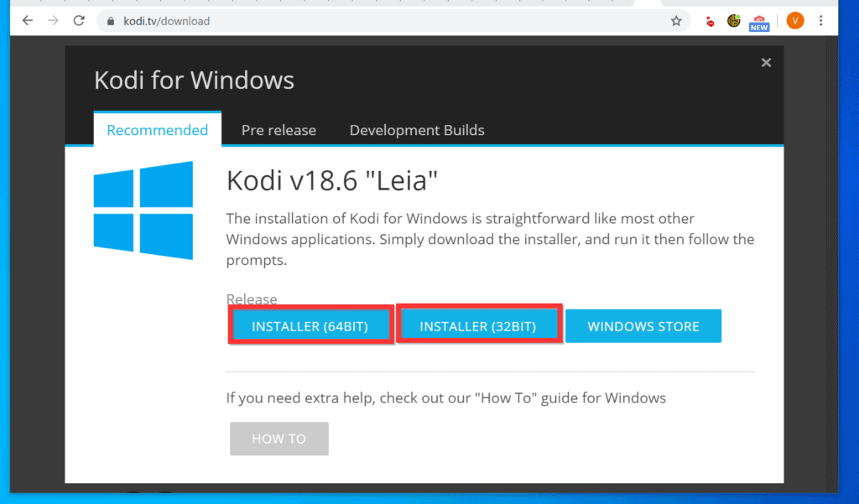Open Chrome's three-dot menu
Screen dimensions: 859x504
tap(820, 20)
